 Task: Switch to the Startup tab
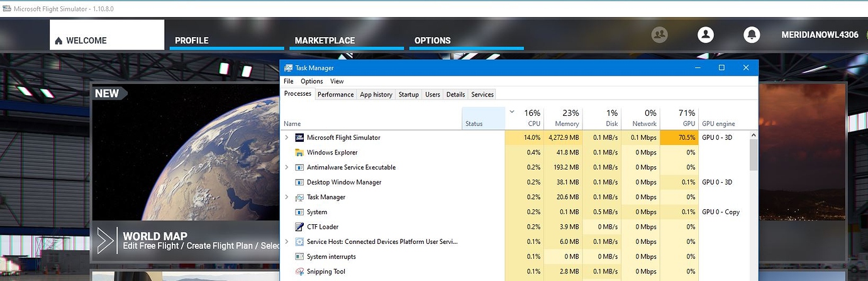point(408,95)
